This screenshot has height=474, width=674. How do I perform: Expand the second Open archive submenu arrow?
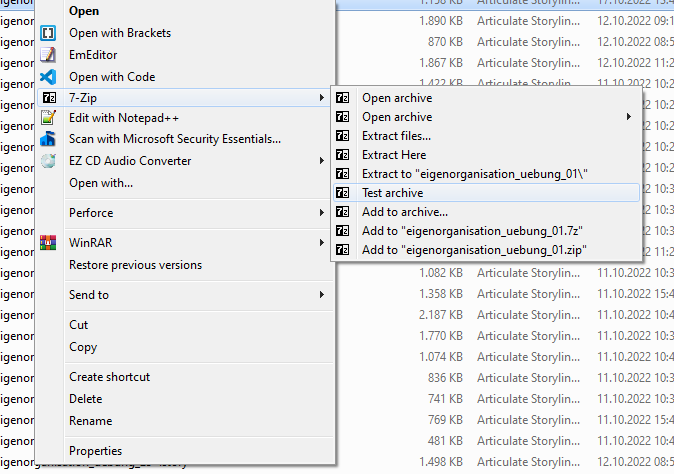click(x=629, y=117)
